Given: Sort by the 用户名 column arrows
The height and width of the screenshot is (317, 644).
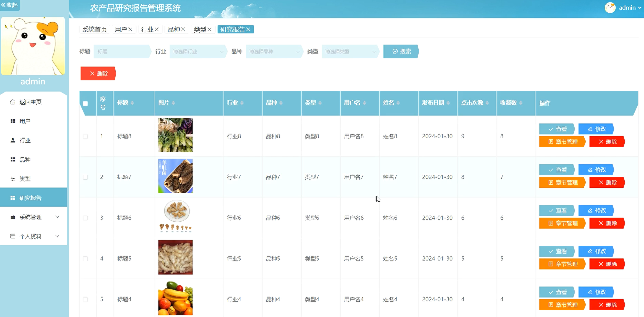Looking at the screenshot, I should point(364,103).
